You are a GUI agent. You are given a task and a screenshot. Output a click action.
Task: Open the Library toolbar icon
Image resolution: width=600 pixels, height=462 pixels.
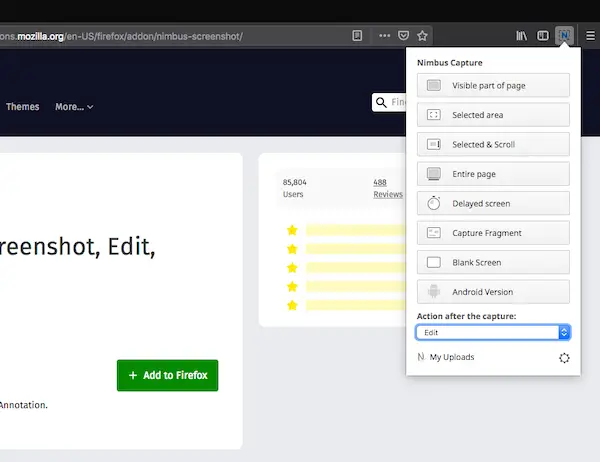click(522, 36)
